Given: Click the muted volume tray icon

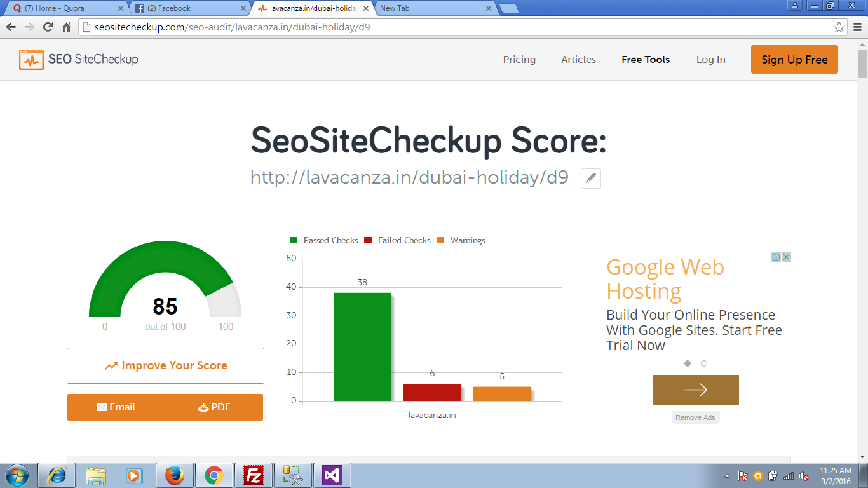Looking at the screenshot, I should coord(804,476).
